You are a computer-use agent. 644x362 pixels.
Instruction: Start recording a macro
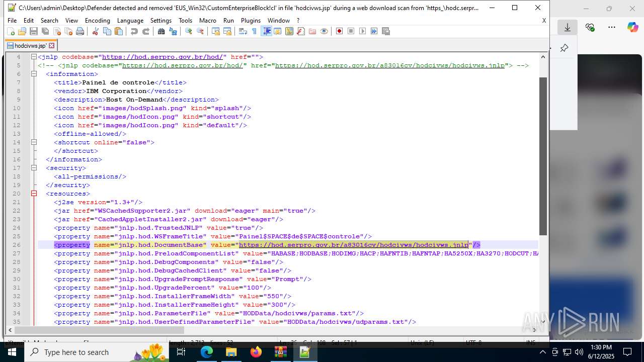click(x=340, y=31)
